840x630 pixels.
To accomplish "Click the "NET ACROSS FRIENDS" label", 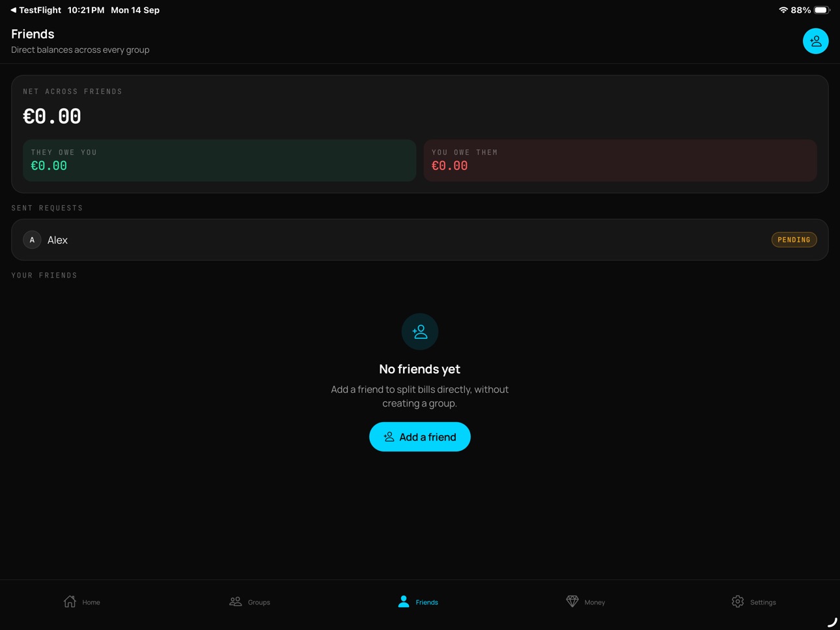I will tap(73, 92).
